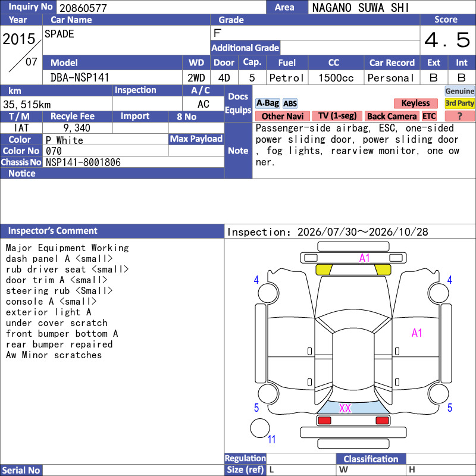The width and height of the screenshot is (476, 476).
Task: Select the Keyless equipment tag
Action: pyautogui.click(x=415, y=103)
